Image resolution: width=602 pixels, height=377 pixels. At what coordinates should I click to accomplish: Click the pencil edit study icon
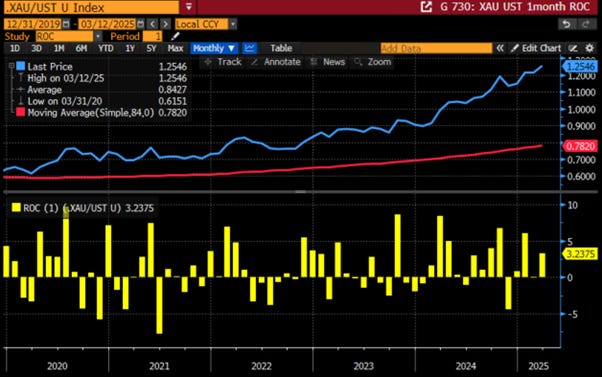coord(175,36)
